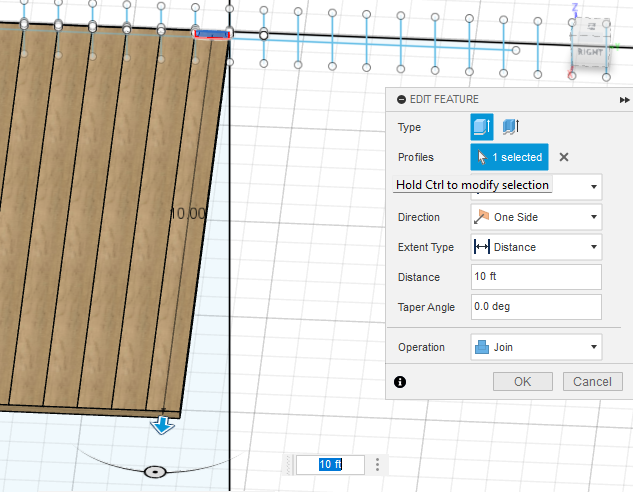
Task: Open the Extent Type 'Distance' dropdown
Action: (x=536, y=247)
